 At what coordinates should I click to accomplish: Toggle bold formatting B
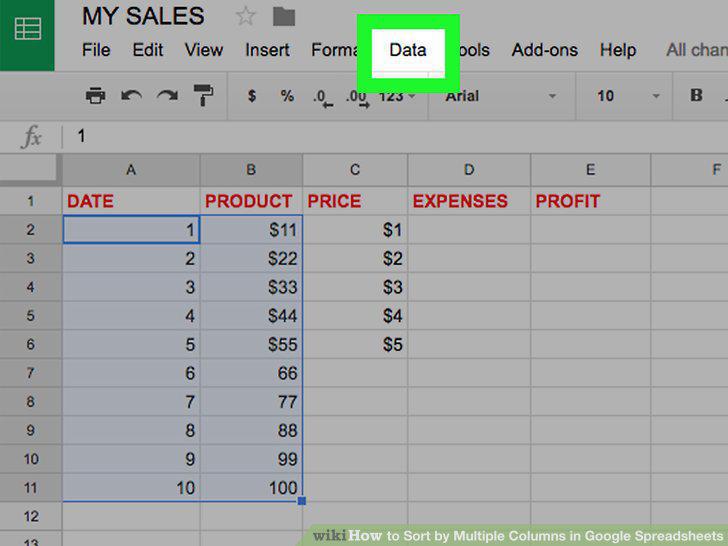[x=696, y=95]
